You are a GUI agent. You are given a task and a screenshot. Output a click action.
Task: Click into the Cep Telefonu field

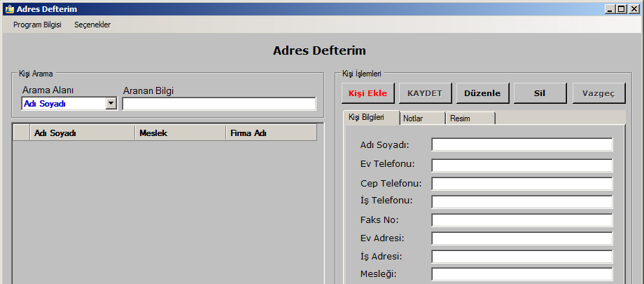point(521,184)
